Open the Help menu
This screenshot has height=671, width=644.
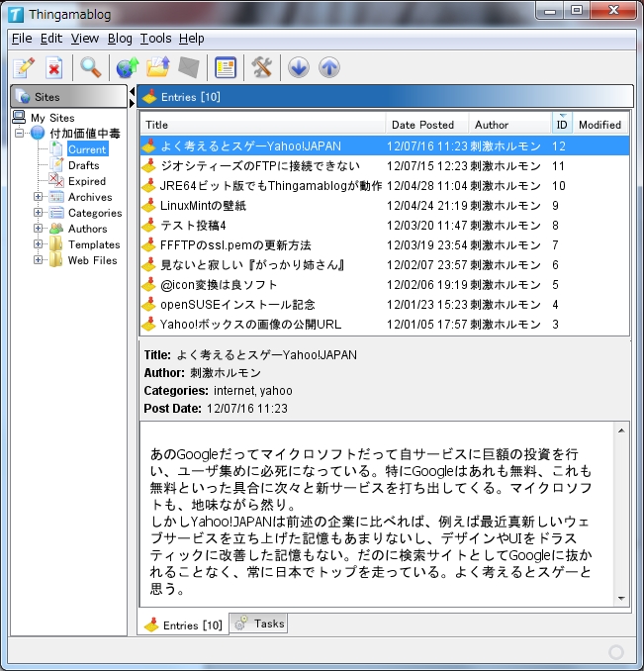click(x=191, y=39)
